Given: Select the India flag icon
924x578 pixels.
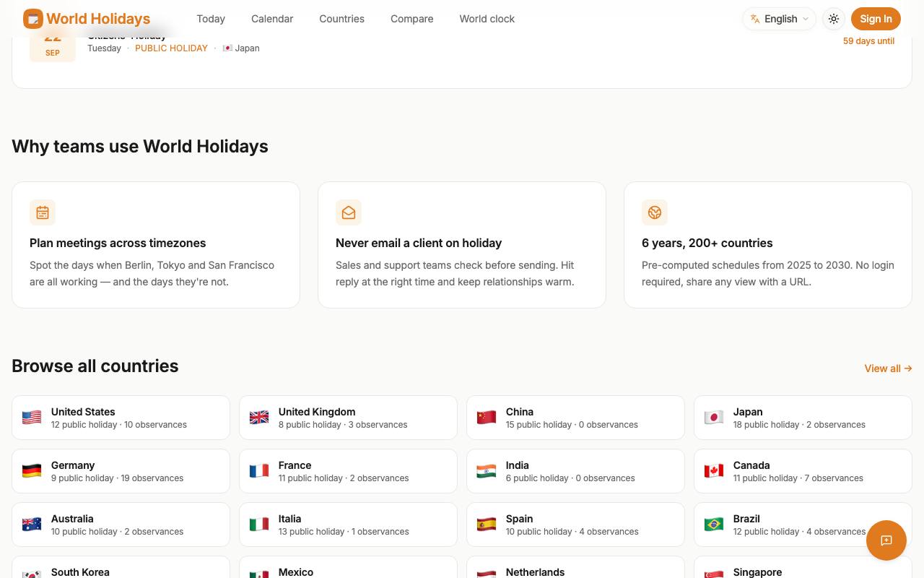Looking at the screenshot, I should [487, 471].
